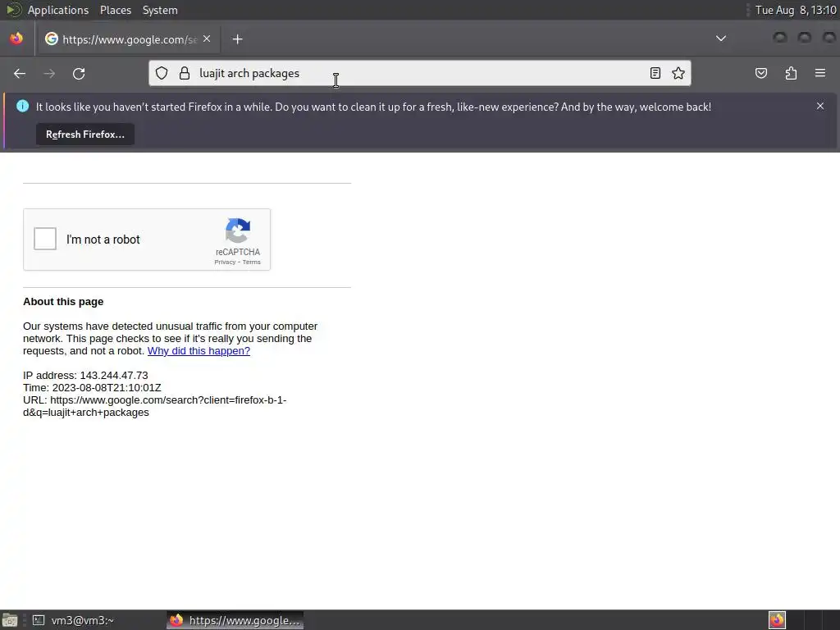Toggle reader view icon

coord(655,73)
